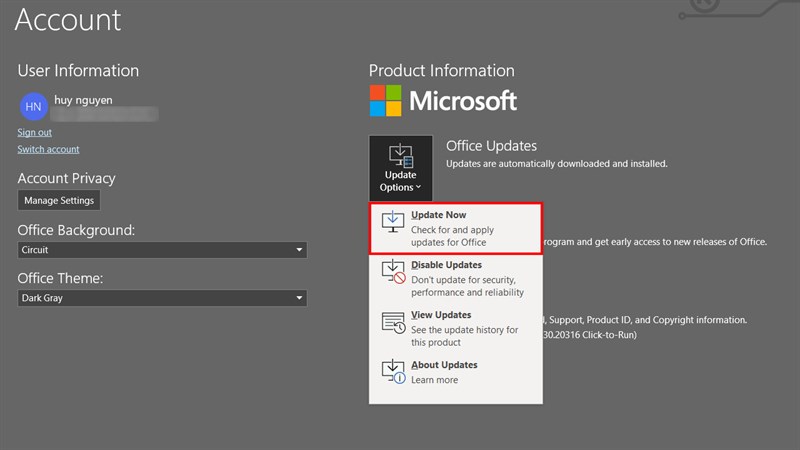Image resolution: width=800 pixels, height=450 pixels.
Task: Click the Office Updates heading
Action: [491, 146]
